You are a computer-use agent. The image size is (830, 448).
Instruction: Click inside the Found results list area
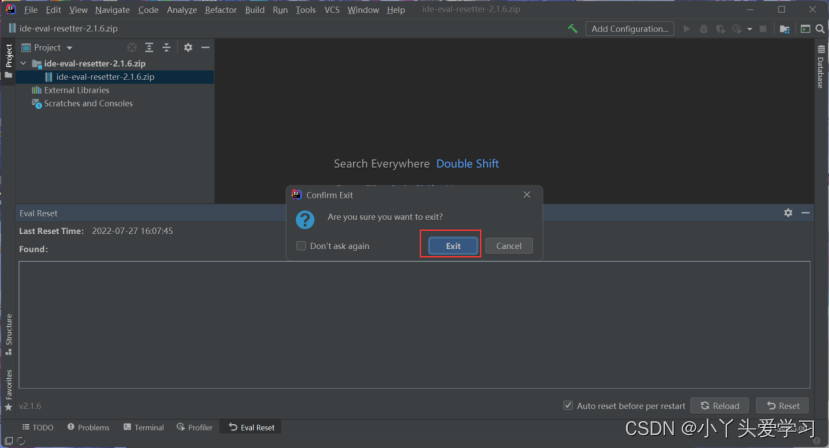click(414, 325)
